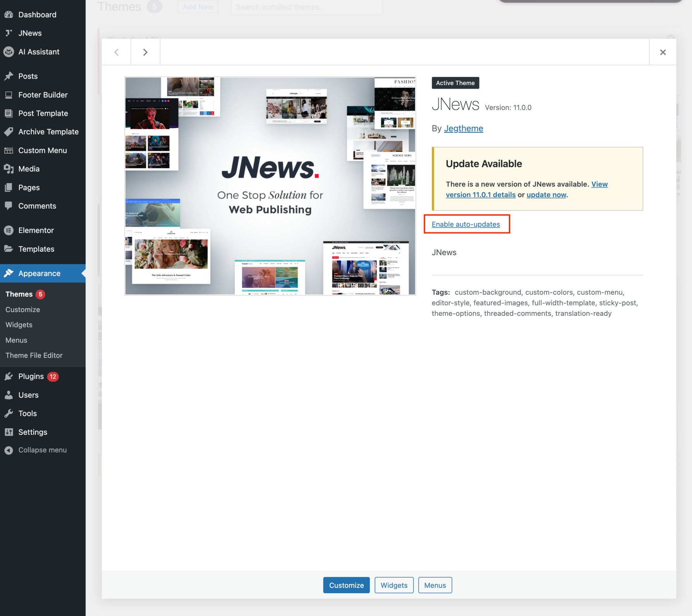Click the Dashboard gauge icon in sidebar

pos(9,15)
